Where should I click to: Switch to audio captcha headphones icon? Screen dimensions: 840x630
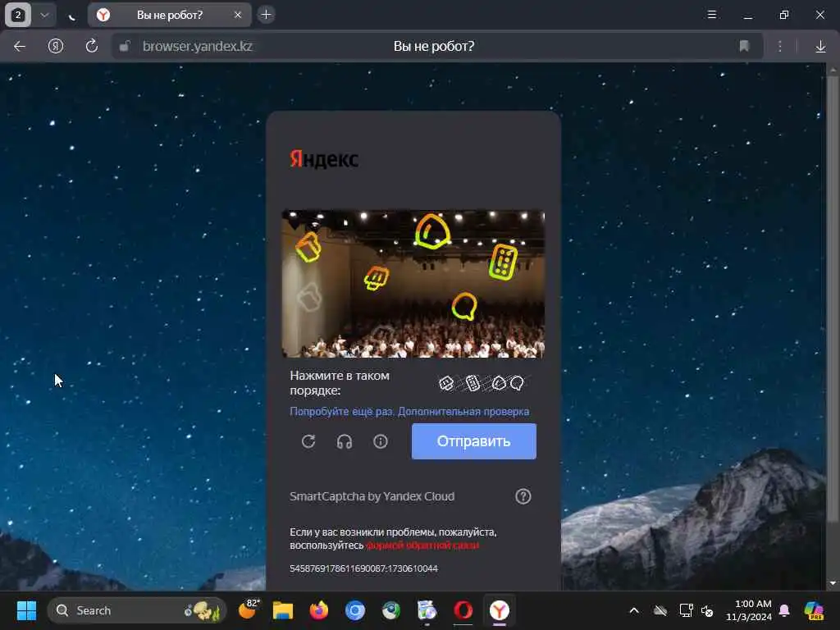click(x=345, y=441)
